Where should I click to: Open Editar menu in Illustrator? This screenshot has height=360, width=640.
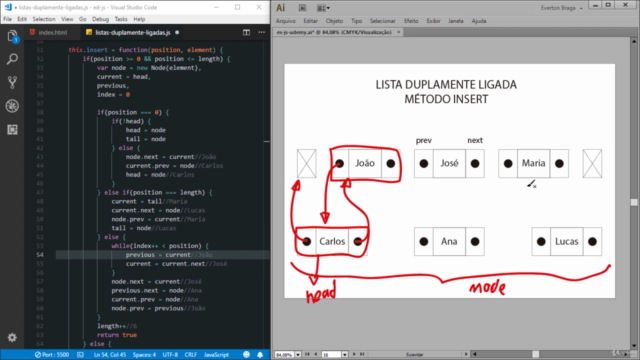(311, 21)
